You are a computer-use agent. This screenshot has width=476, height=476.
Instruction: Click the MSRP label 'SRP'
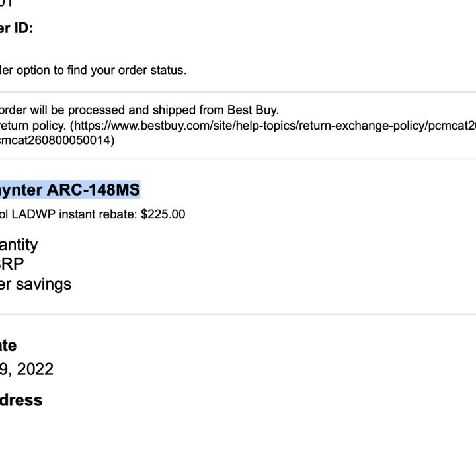point(12,264)
